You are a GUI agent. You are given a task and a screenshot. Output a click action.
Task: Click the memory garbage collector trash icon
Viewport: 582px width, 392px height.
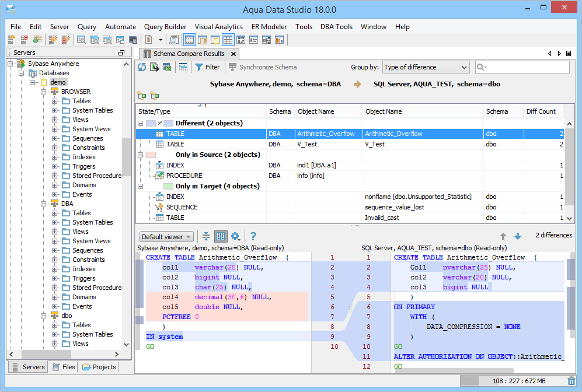coord(571,381)
